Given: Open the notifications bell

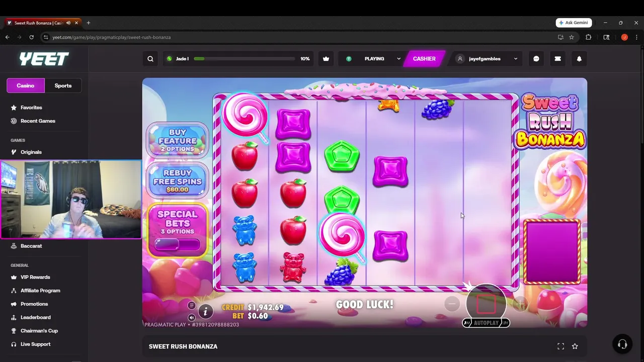Looking at the screenshot, I should pyautogui.click(x=579, y=59).
